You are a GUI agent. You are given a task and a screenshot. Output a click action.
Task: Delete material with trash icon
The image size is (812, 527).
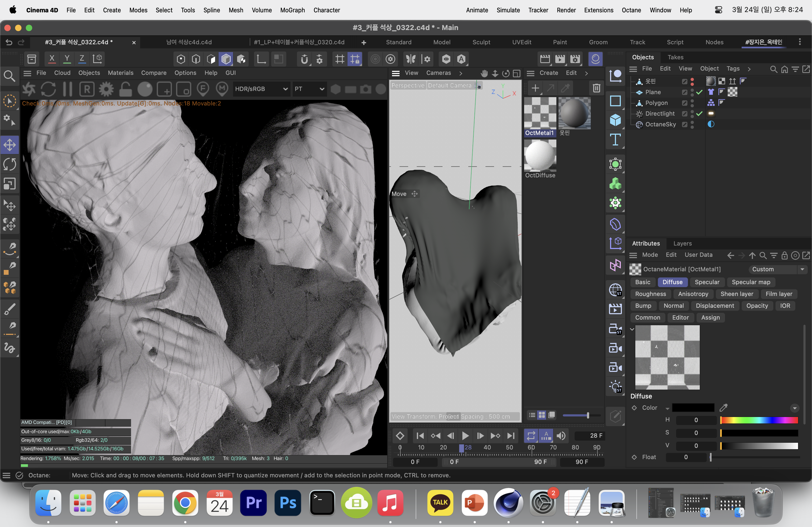(x=596, y=88)
